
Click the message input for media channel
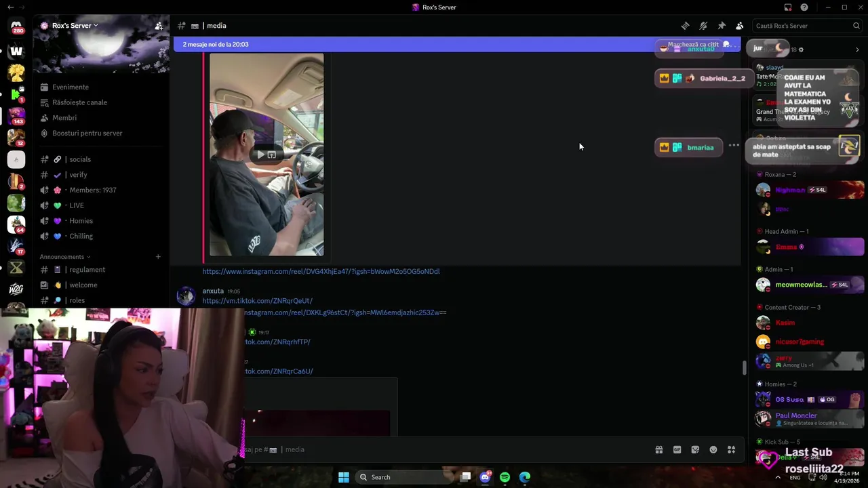pyautogui.click(x=448, y=449)
